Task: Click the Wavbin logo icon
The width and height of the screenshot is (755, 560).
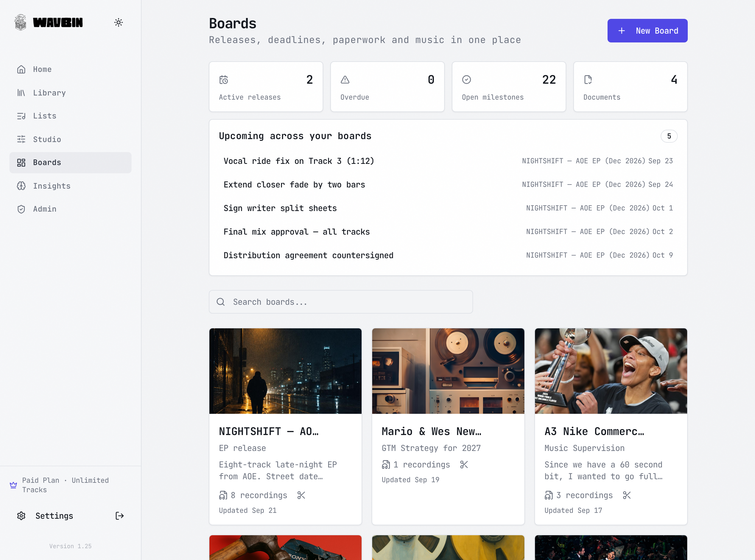Action: [20, 22]
